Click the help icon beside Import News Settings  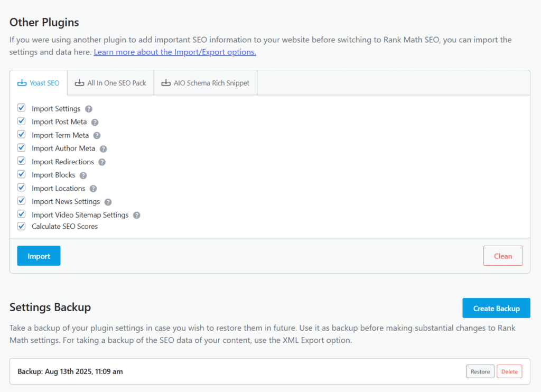pyautogui.click(x=108, y=202)
